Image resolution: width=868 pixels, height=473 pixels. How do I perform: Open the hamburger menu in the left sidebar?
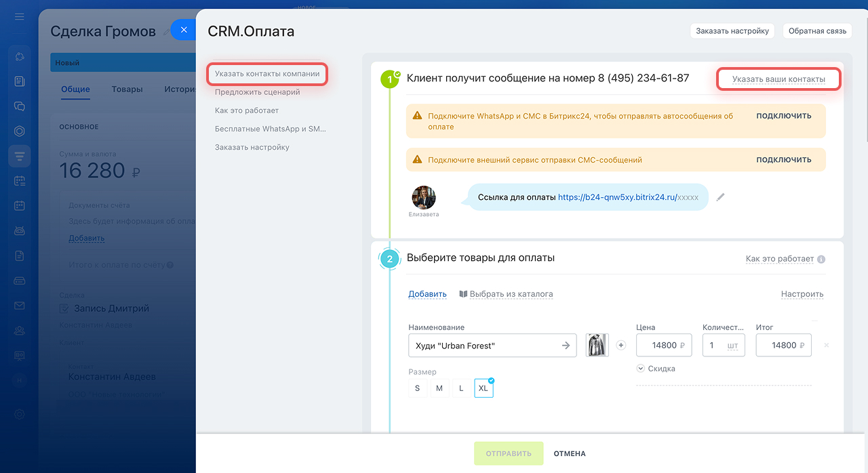coord(19,16)
